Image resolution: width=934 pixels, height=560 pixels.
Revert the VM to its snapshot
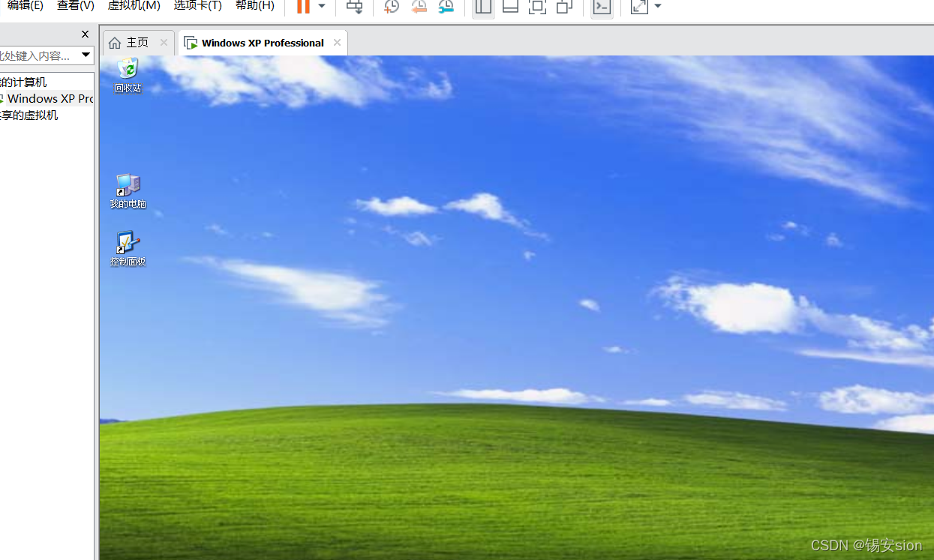tap(419, 7)
